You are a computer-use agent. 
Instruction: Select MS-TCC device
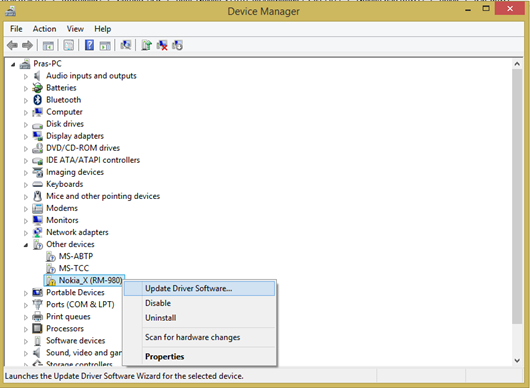[74, 268]
